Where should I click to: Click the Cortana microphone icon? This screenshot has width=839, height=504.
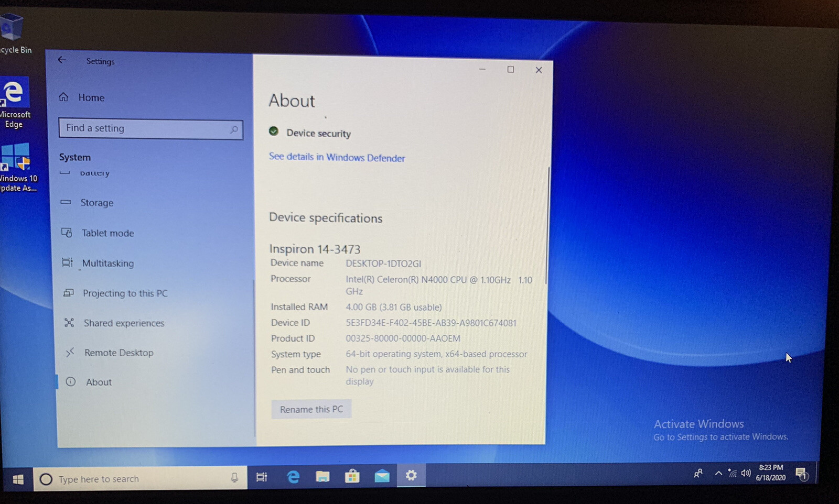point(234,478)
